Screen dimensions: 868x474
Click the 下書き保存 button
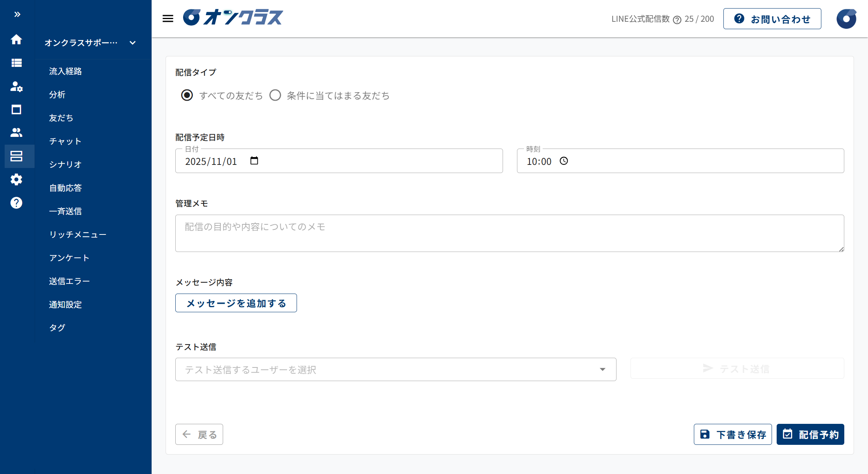733,434
